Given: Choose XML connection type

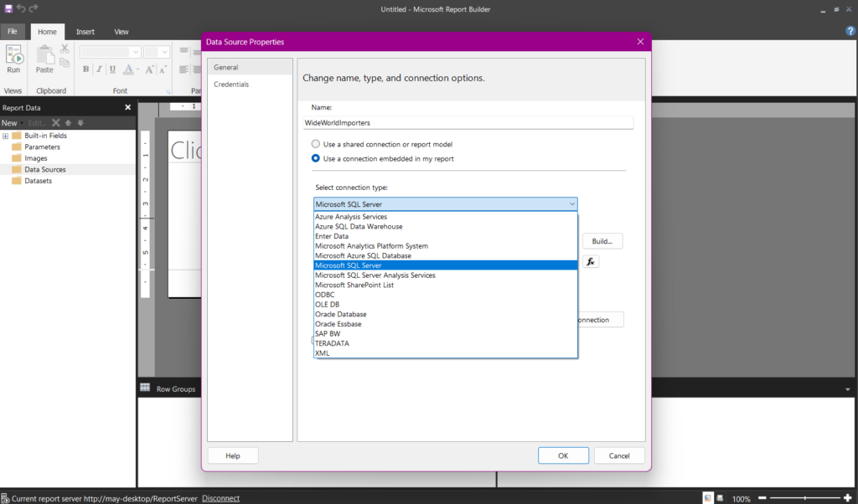Looking at the screenshot, I should click(446, 353).
